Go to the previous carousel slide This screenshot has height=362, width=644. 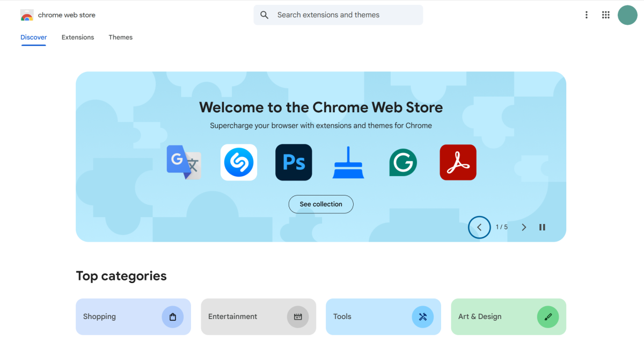point(479,227)
